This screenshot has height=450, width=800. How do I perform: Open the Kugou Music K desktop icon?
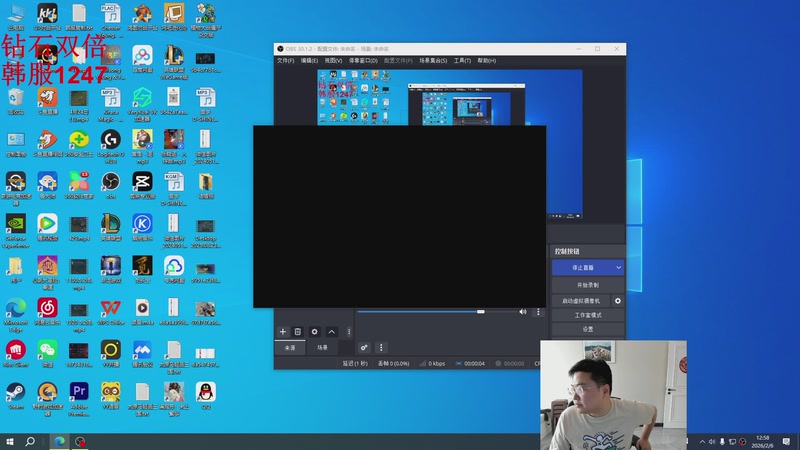142,228
